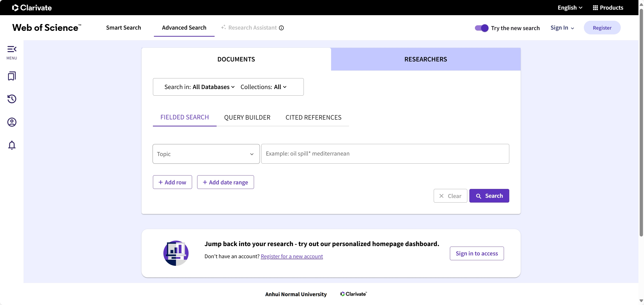Image resolution: width=644 pixels, height=305 pixels.
Task: Toggle the Try the new search switch
Action: click(481, 28)
